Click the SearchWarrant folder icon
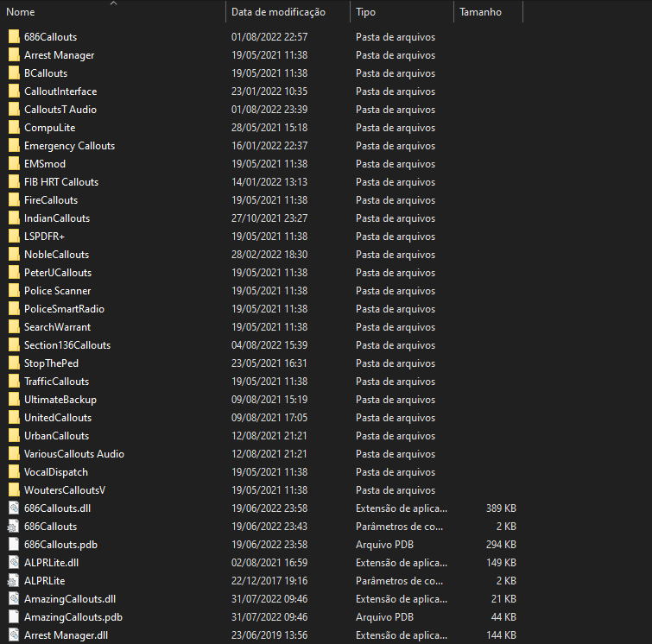The image size is (652, 644). [14, 327]
